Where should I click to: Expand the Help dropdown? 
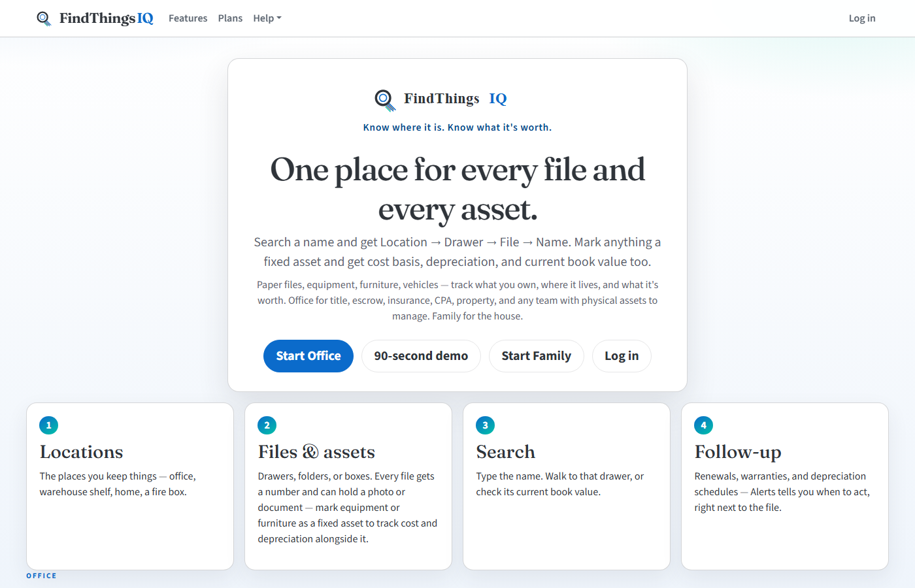tap(267, 18)
